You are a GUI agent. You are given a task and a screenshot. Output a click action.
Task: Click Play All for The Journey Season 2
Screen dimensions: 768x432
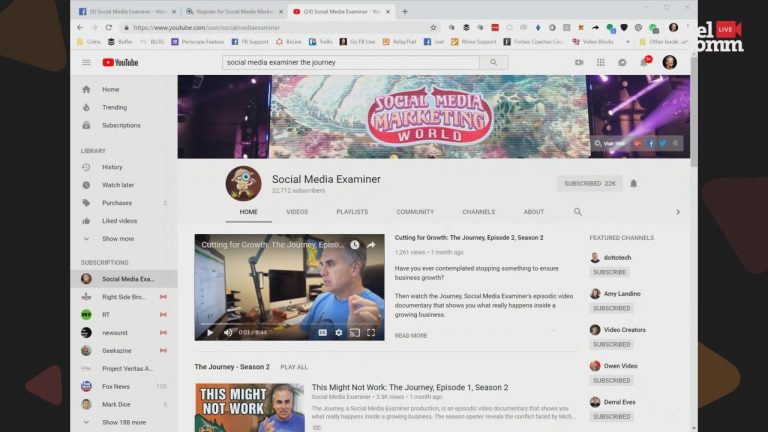[294, 367]
